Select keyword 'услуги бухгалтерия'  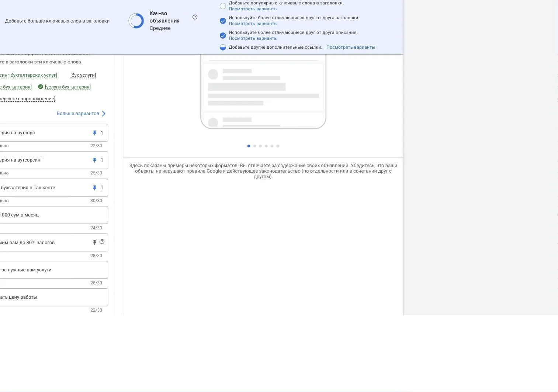pyautogui.click(x=68, y=87)
